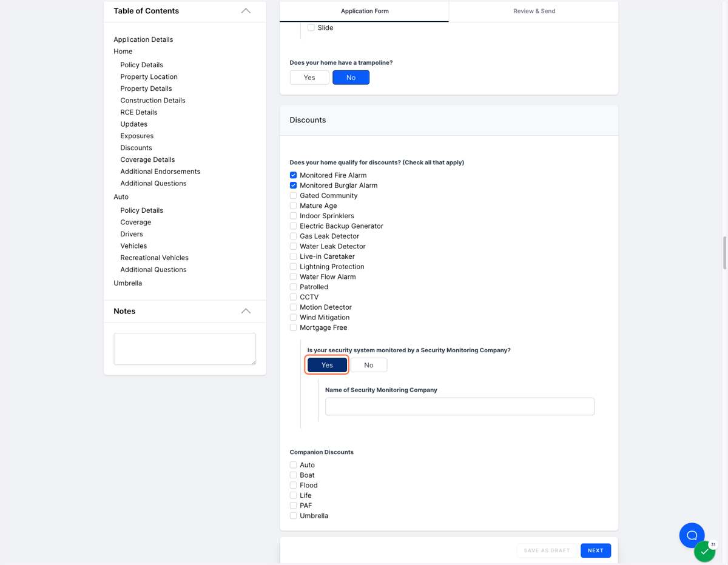Screen dimensions: 728x565
Task: Click inside the Notes text area
Action: (184, 349)
